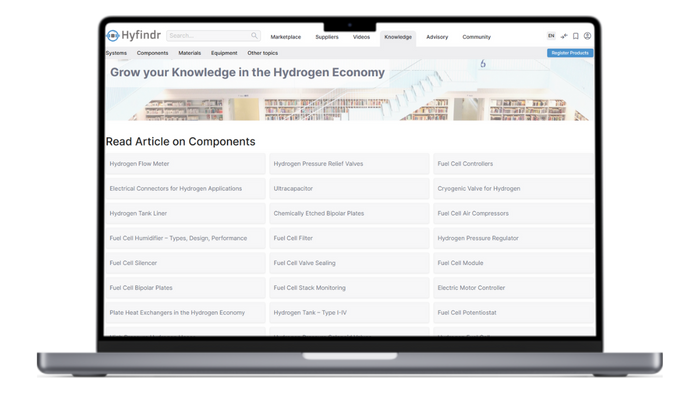Select the Components sub-navigation tab

(x=152, y=53)
